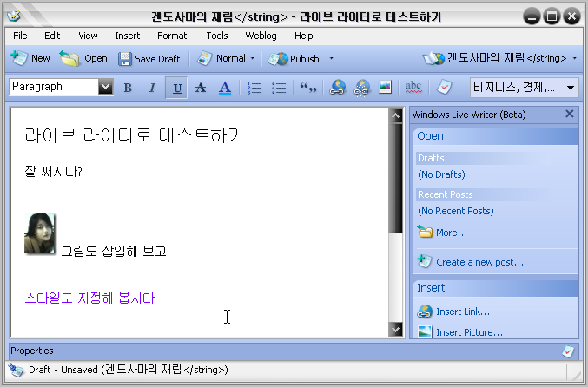Open the Format menu
Image resolution: width=588 pixels, height=387 pixels.
pyautogui.click(x=172, y=36)
